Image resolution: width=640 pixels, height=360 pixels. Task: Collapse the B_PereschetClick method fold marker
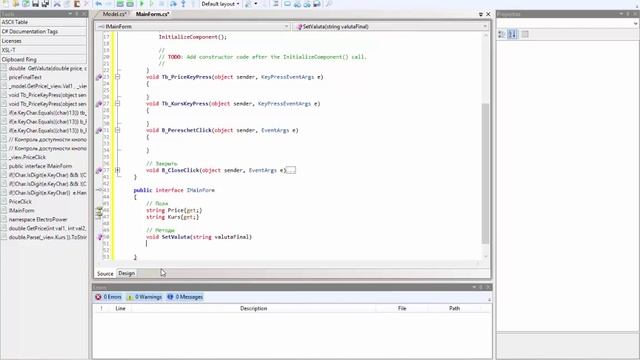click(118, 131)
